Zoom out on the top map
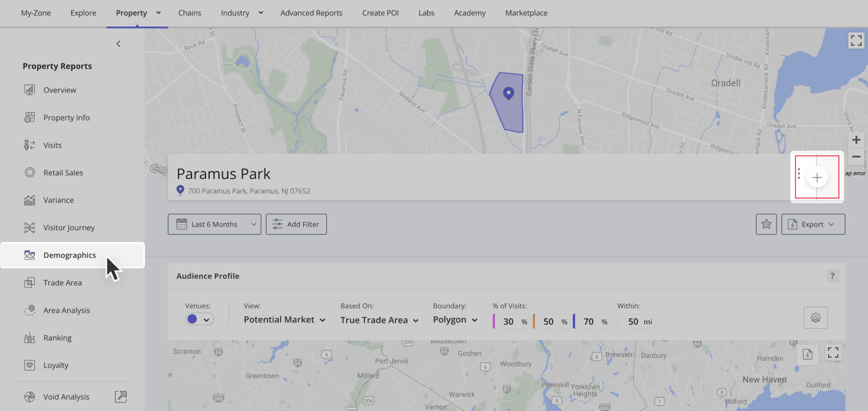Image resolution: width=868 pixels, height=411 pixels. [856, 156]
